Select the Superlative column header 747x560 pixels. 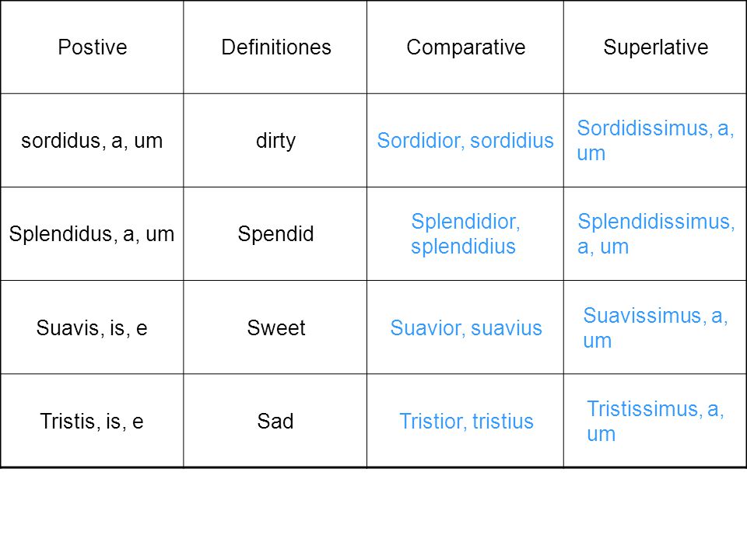pos(655,47)
